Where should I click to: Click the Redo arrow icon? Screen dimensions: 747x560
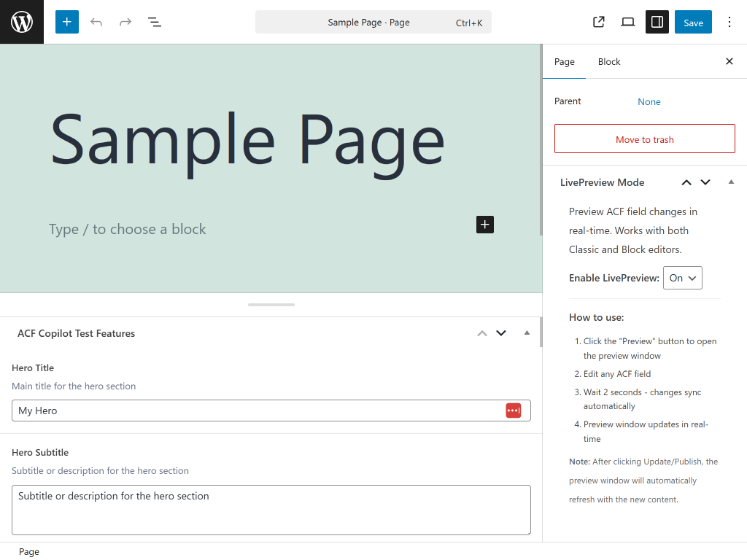125,22
